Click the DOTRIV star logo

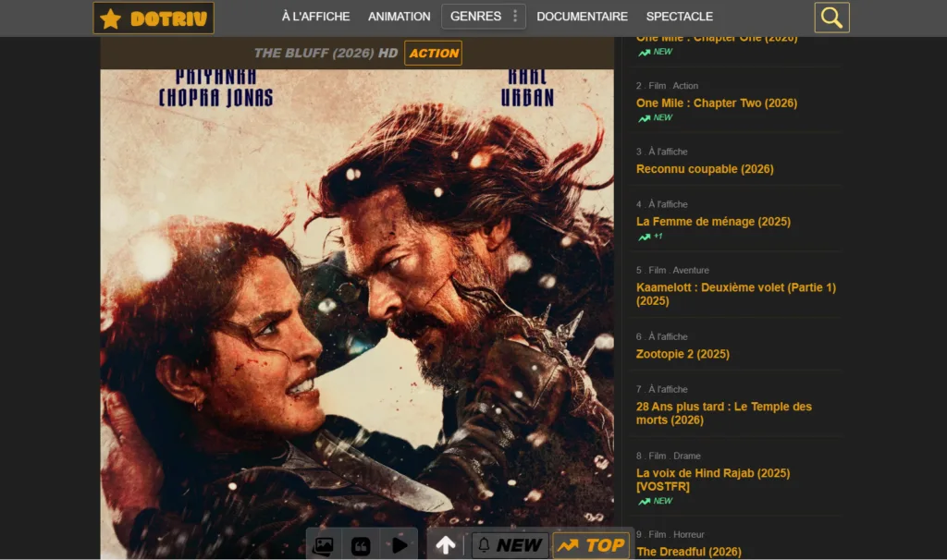click(x=154, y=18)
